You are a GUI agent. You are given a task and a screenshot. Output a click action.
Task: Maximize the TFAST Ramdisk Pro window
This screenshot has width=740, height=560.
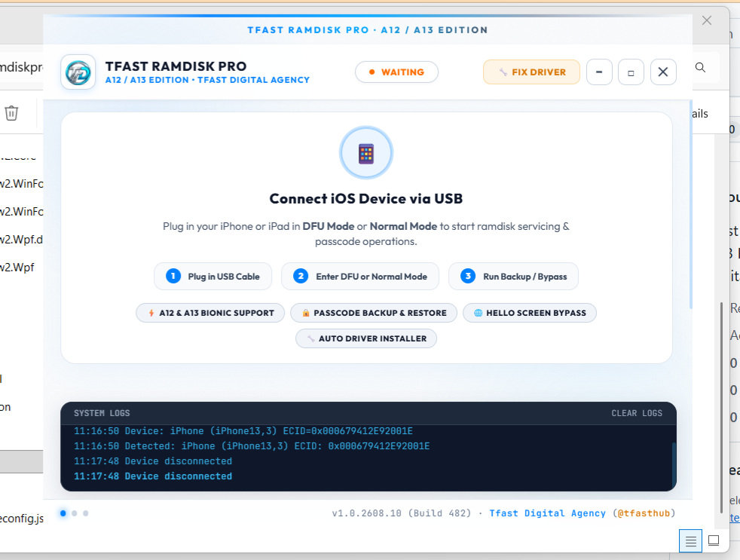tap(631, 72)
